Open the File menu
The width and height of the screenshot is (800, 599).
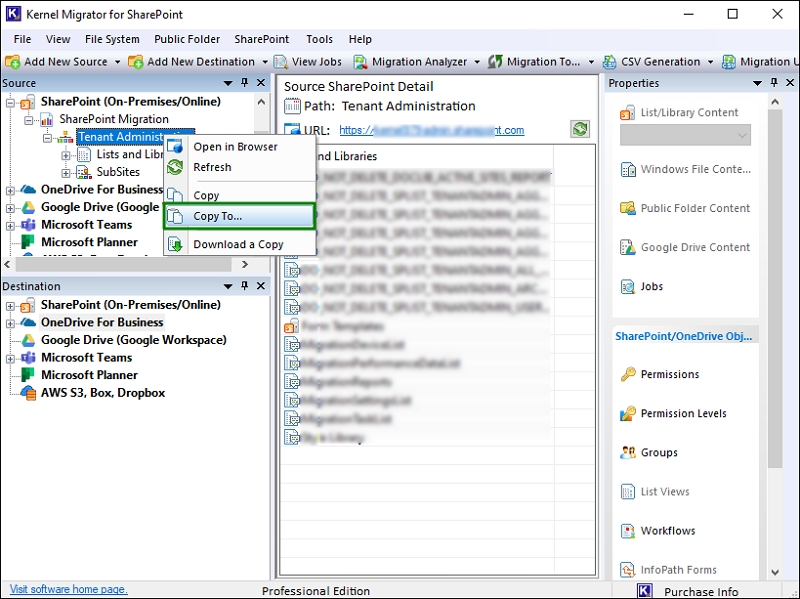click(22, 39)
